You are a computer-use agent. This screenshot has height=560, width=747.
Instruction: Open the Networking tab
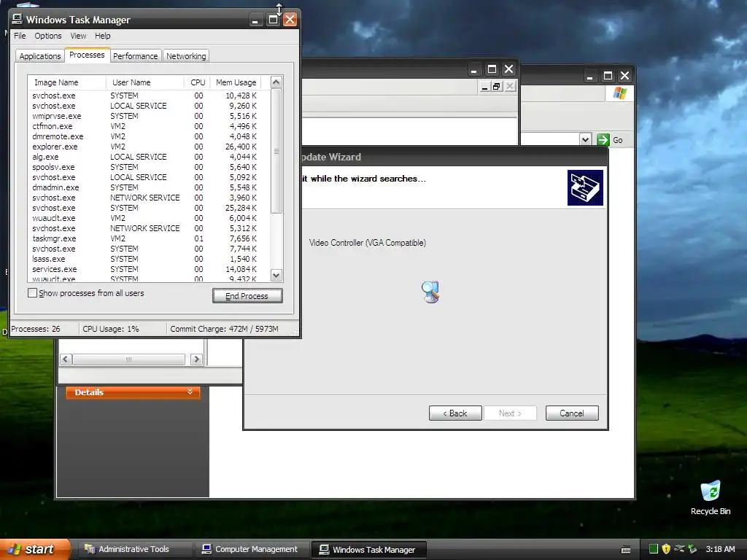[x=186, y=56]
